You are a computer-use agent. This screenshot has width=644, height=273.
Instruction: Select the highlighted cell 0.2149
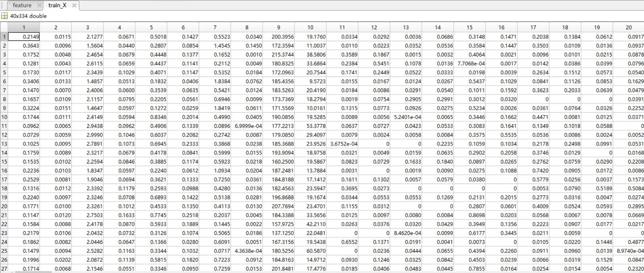24,37
